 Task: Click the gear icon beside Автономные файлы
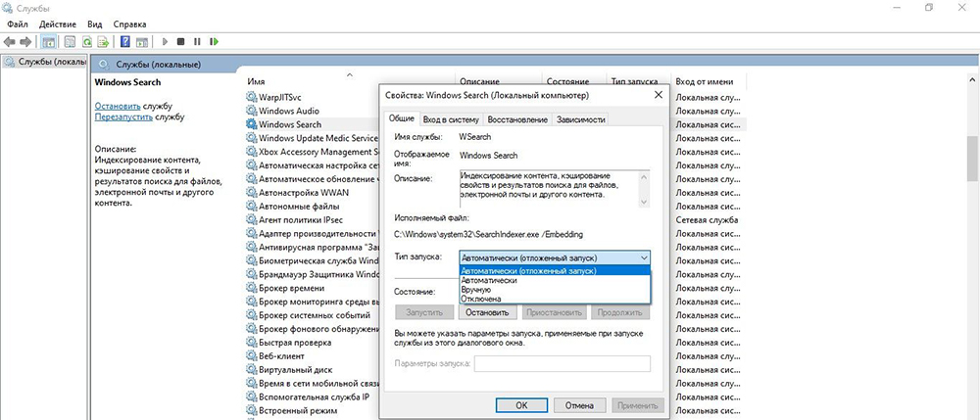(251, 206)
